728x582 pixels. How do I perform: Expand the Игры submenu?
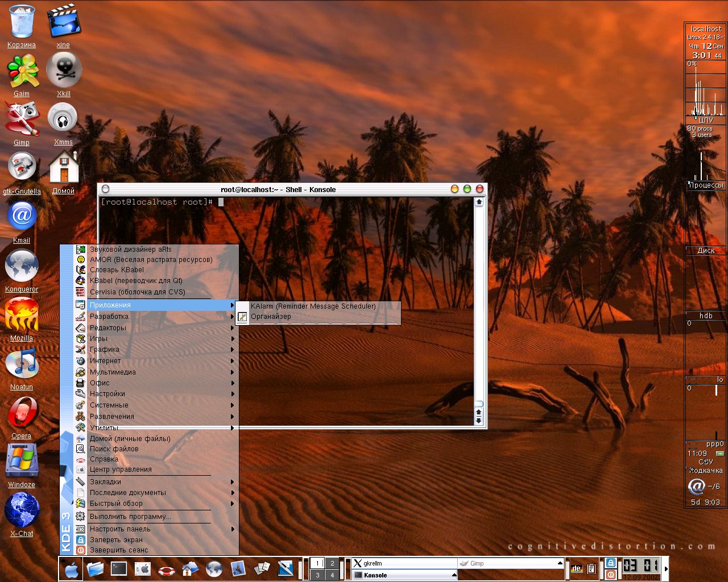click(x=156, y=339)
